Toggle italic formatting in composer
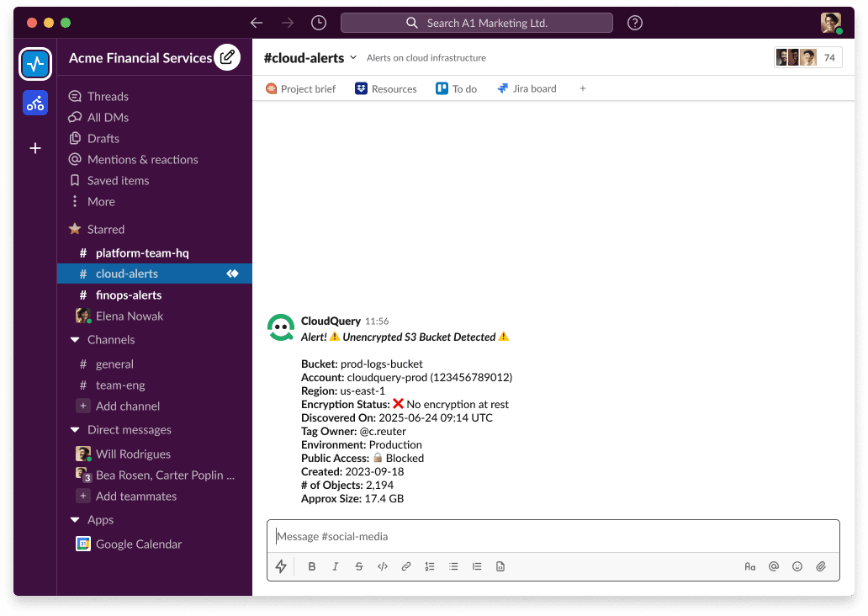Screen dimensions: 868x616 click(336, 566)
